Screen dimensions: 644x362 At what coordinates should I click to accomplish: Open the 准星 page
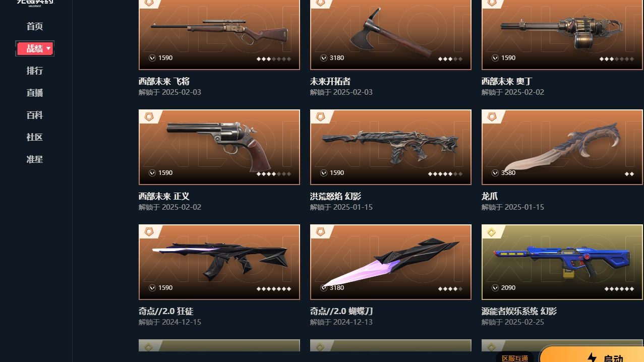[x=35, y=159]
